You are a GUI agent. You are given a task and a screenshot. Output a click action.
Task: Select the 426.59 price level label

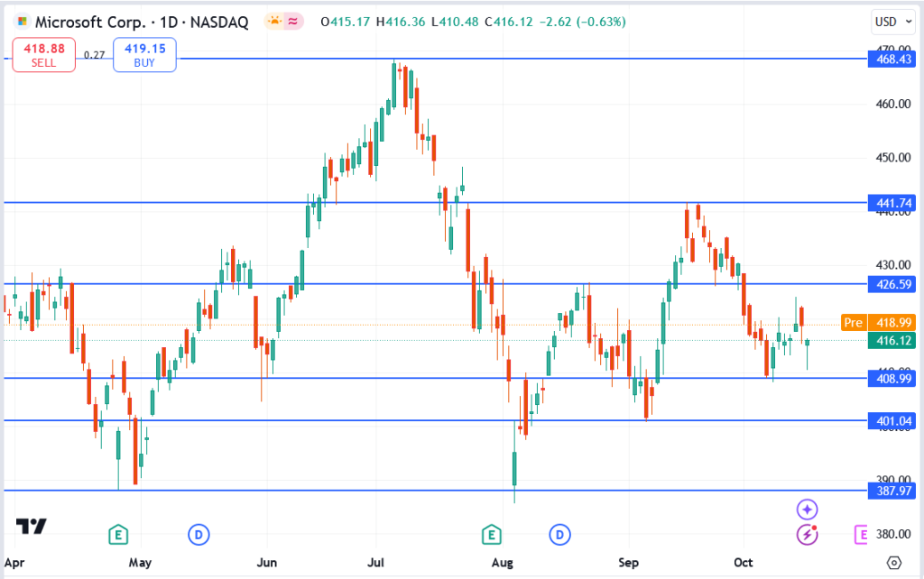[x=892, y=284]
